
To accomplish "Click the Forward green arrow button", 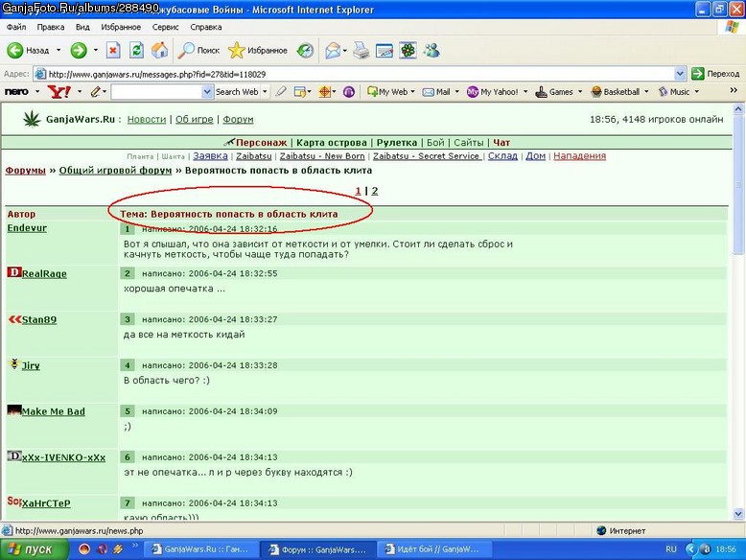I will [79, 50].
